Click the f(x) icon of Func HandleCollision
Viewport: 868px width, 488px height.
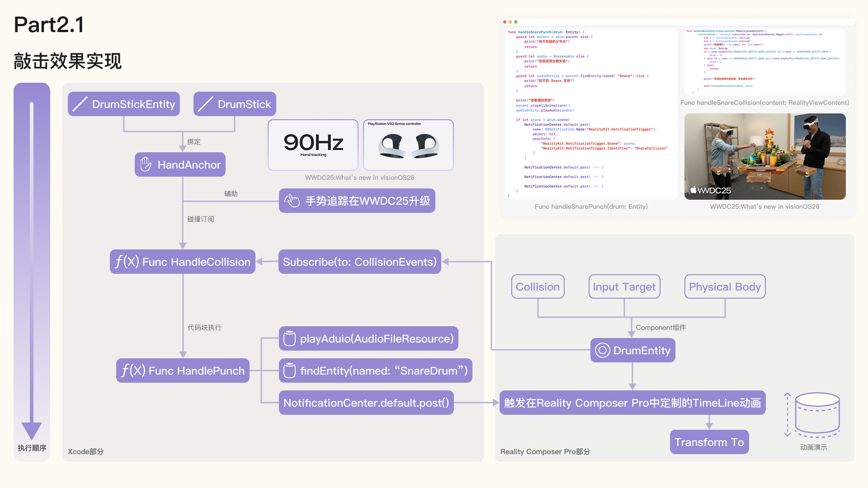pos(126,262)
